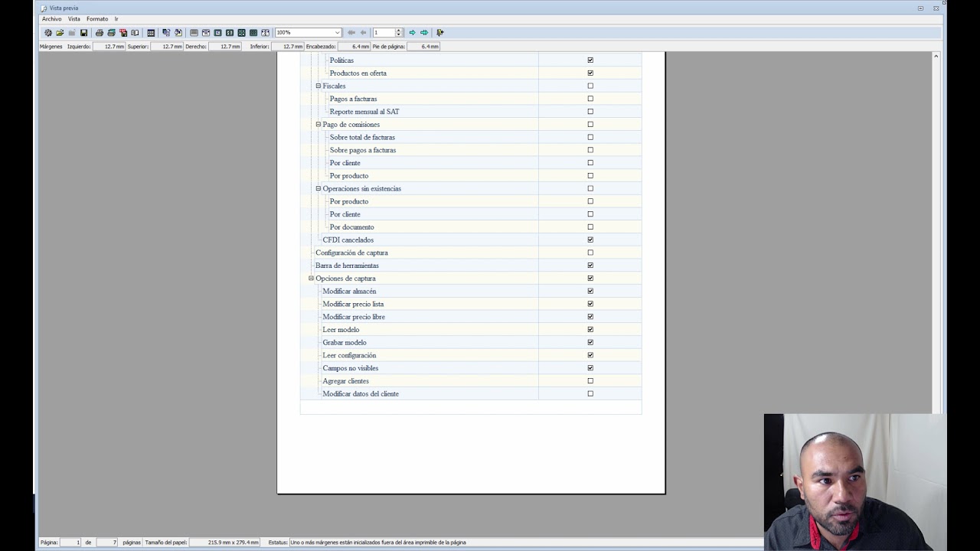Click the disabled gray icon beside open folder
The height and width of the screenshot is (551, 980).
[x=71, y=33]
